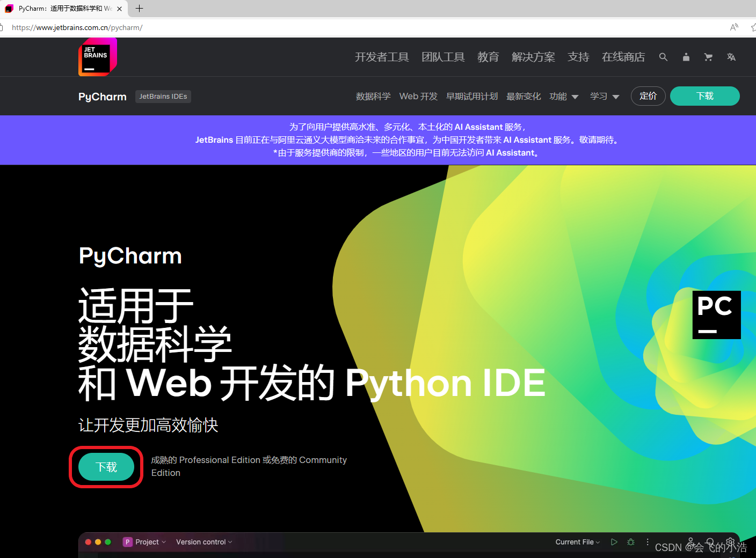This screenshot has height=558, width=756.
Task: Click the Debug bug icon in IDE preview
Action: [631, 542]
